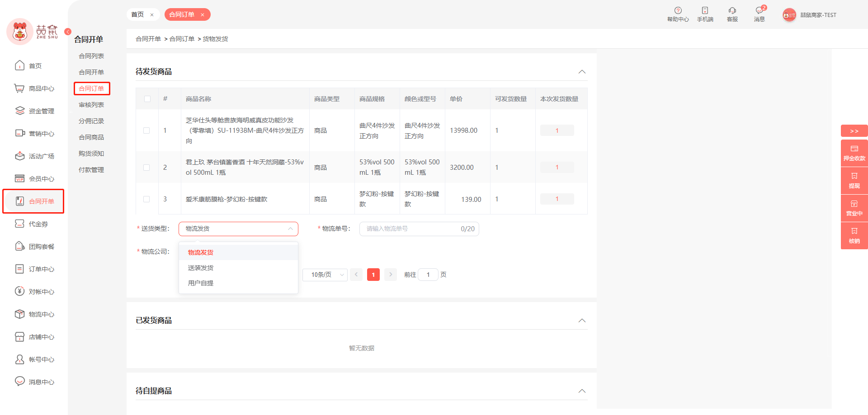Open 付款管理 submenu item

(x=91, y=170)
